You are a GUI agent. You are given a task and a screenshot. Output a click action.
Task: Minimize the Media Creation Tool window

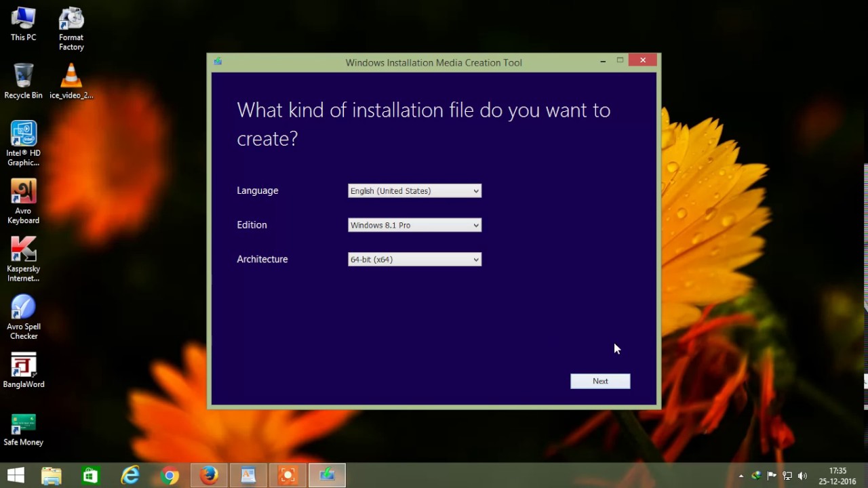pyautogui.click(x=602, y=61)
